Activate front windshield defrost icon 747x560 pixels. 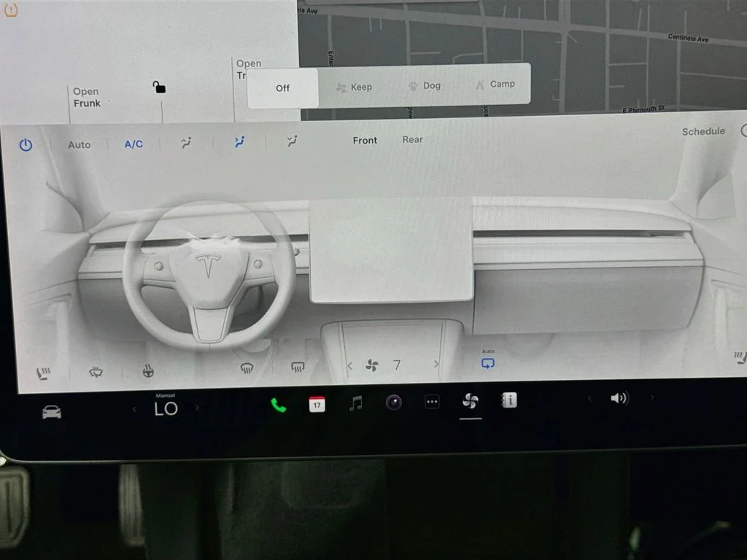click(247, 367)
